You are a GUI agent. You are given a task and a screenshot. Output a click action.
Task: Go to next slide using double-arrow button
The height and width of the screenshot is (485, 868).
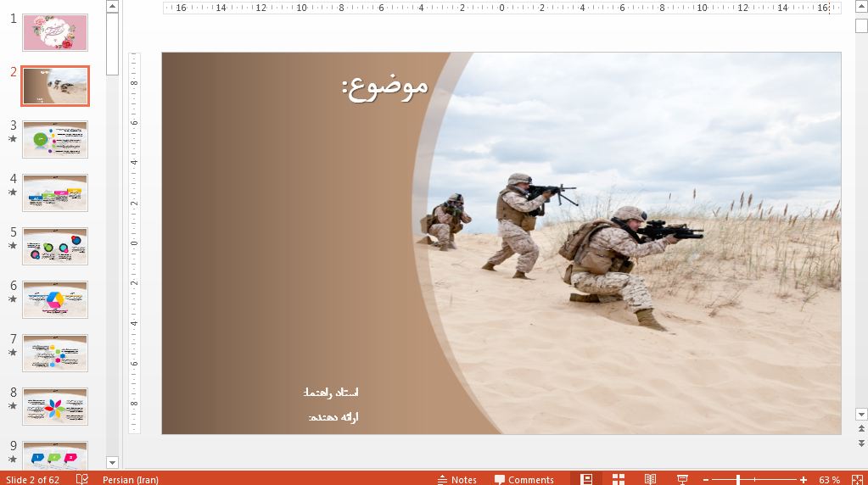[x=862, y=443]
